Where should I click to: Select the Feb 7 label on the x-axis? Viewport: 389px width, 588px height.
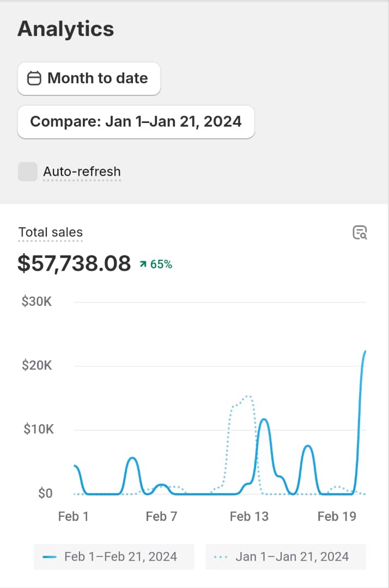click(x=161, y=516)
